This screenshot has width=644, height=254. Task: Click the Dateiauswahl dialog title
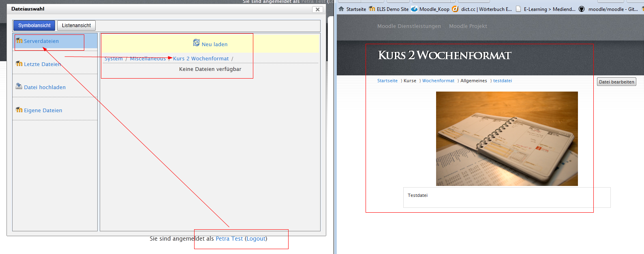pos(28,9)
